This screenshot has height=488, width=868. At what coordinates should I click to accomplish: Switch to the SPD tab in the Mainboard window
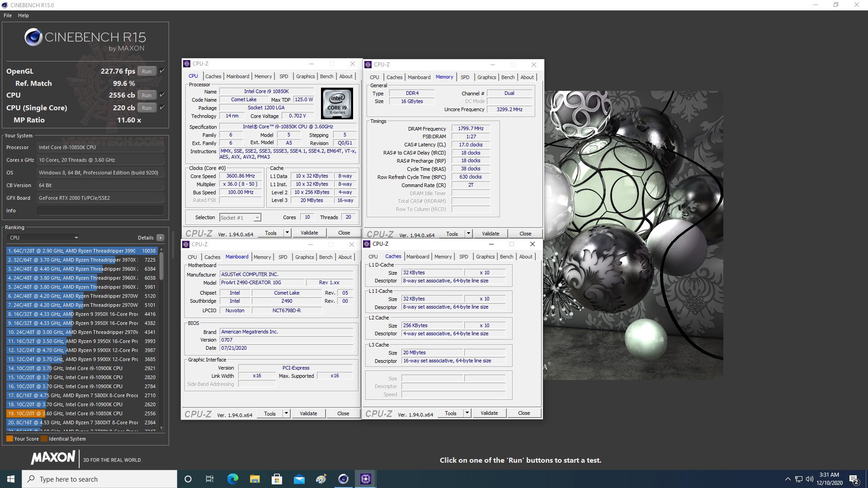[x=283, y=257]
